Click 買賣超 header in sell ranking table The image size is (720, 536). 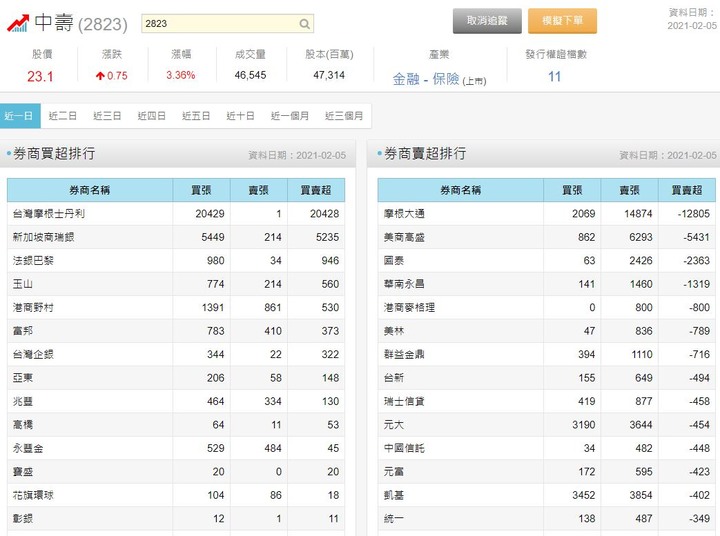tap(687, 190)
